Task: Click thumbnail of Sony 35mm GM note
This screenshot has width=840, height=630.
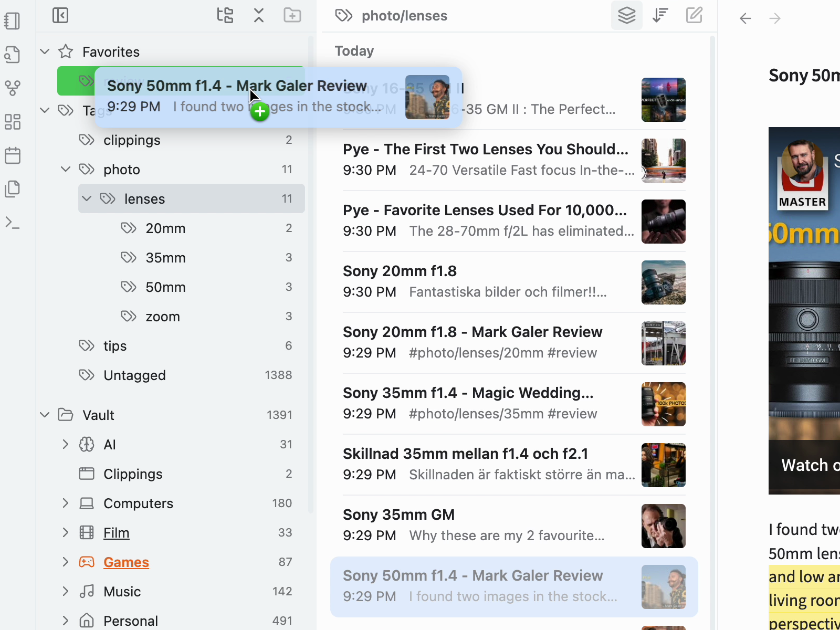Action: pyautogui.click(x=664, y=526)
